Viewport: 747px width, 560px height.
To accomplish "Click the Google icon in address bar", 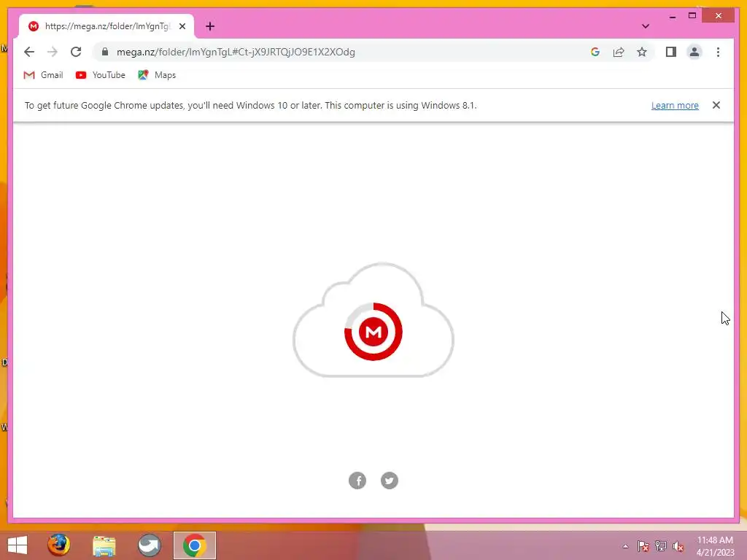I will point(595,52).
